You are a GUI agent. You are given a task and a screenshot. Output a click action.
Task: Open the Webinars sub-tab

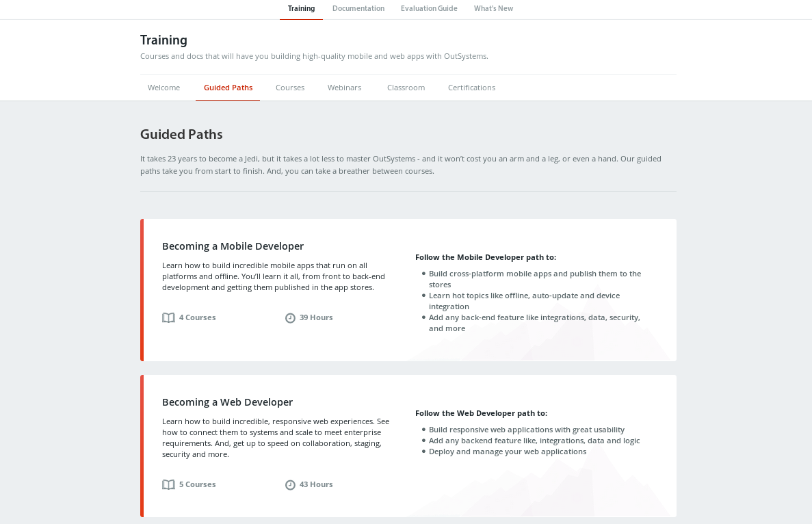point(344,88)
